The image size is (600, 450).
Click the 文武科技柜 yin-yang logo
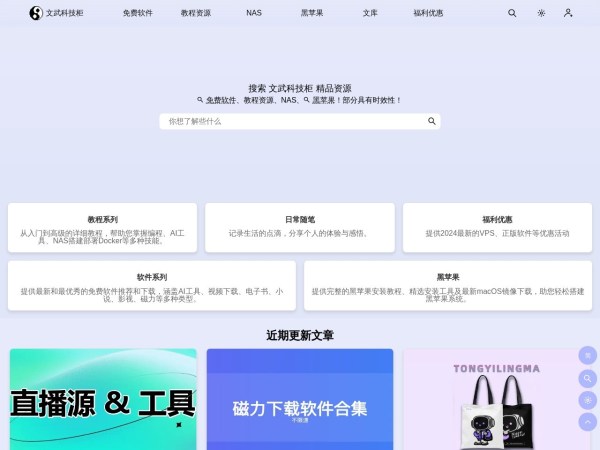coord(37,13)
